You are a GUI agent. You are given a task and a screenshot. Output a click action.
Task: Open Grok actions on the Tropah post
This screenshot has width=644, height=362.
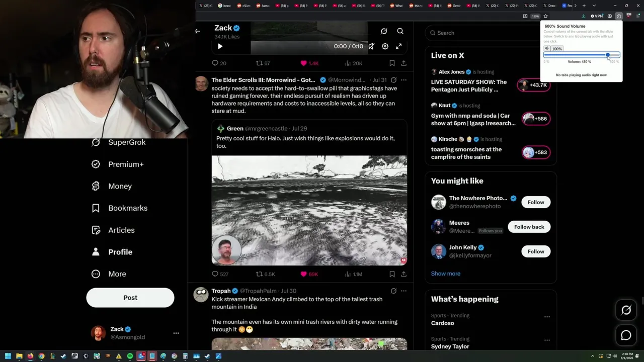(393, 291)
